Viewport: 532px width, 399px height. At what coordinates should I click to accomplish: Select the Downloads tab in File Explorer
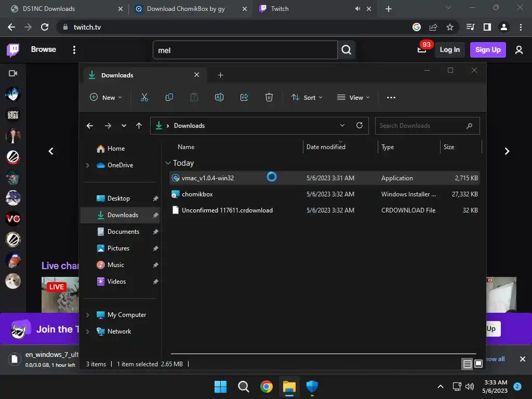click(144, 75)
